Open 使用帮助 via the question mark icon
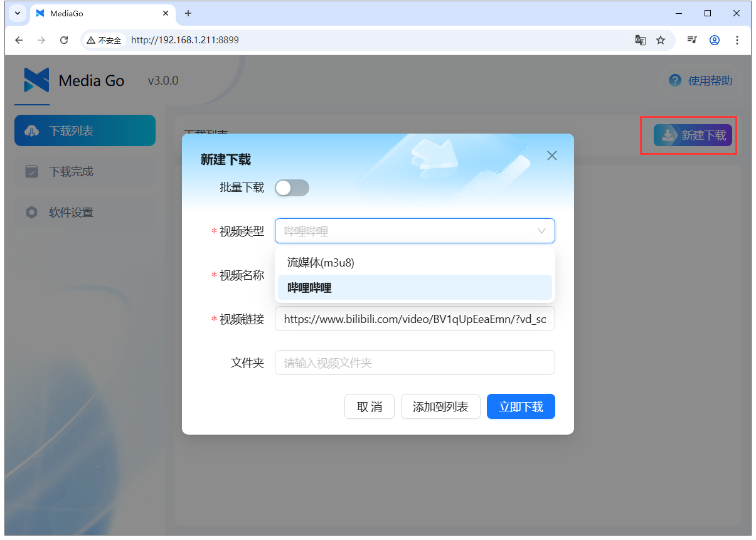This screenshot has width=756, height=540. 674,80
